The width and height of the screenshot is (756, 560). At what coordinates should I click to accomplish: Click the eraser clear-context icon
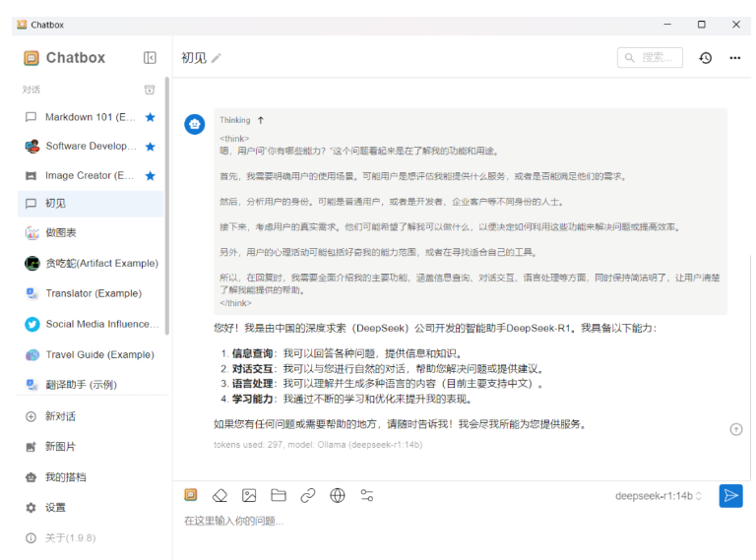pos(220,495)
